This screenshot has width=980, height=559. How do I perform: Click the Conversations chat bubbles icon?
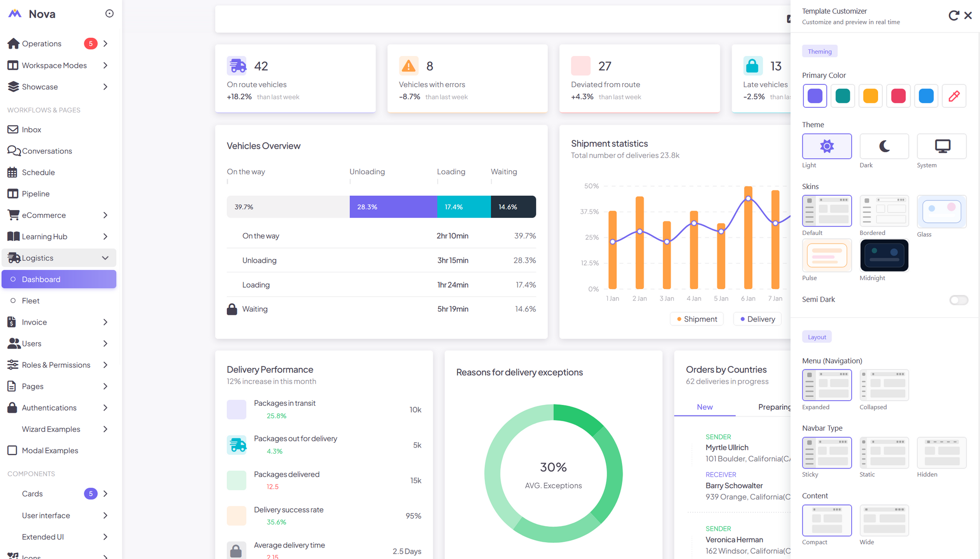click(14, 151)
